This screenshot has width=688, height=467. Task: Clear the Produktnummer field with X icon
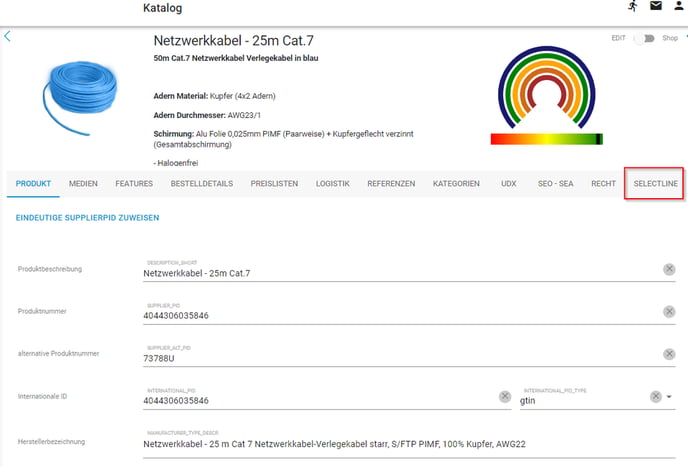tap(669, 312)
